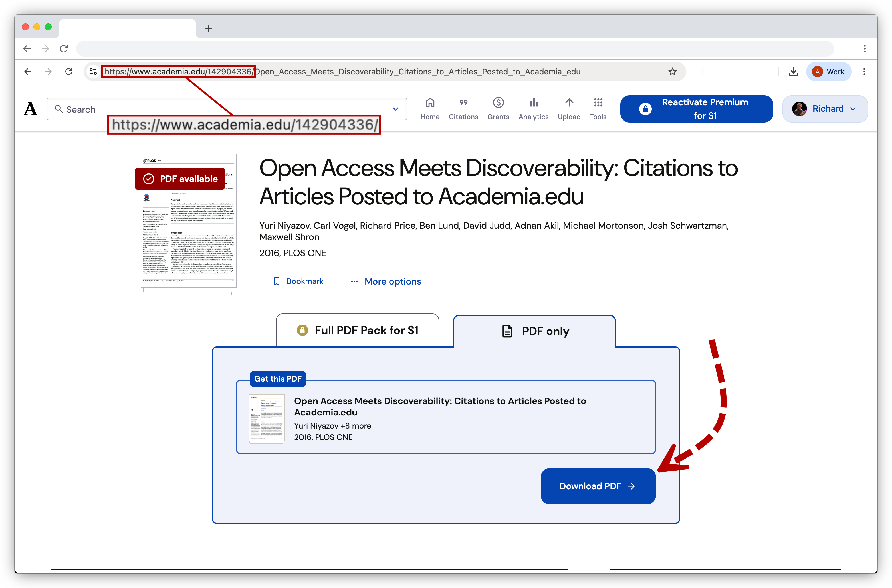Click the main article heading
The height and width of the screenshot is (588, 892).
(498, 182)
